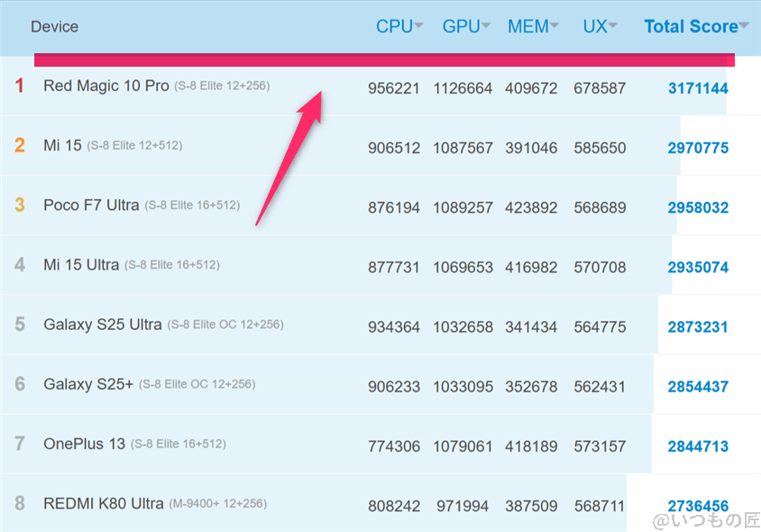Select rank number 1 in the list

tap(20, 87)
